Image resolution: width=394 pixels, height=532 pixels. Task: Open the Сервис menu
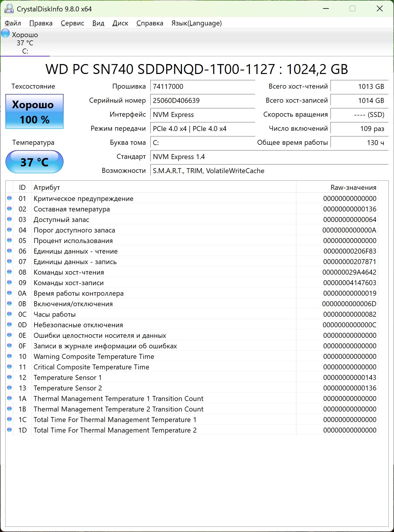[x=72, y=23]
